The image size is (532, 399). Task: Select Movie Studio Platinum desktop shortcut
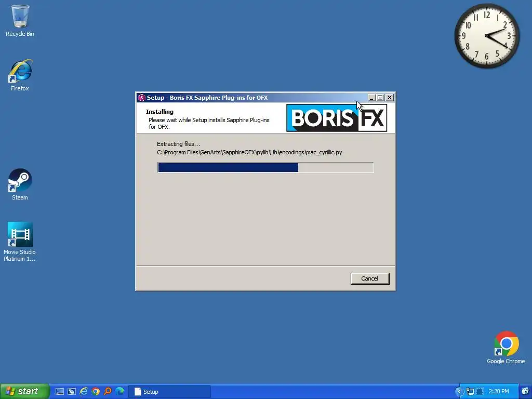[x=20, y=242]
